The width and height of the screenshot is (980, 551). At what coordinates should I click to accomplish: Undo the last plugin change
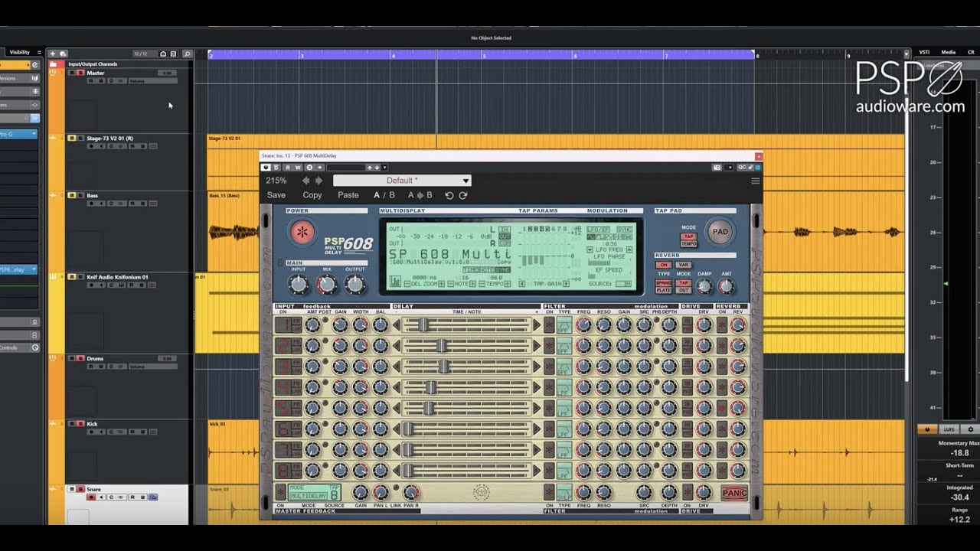pyautogui.click(x=449, y=195)
